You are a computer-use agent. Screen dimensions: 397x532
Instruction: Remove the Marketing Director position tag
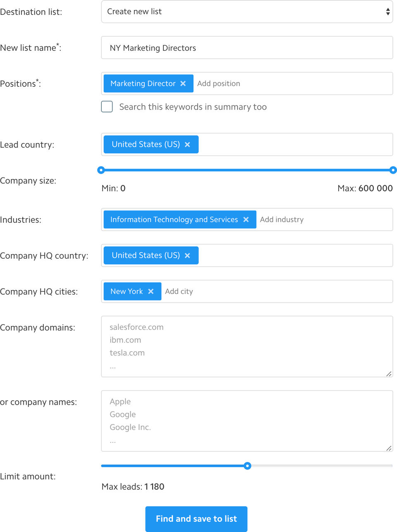(183, 83)
